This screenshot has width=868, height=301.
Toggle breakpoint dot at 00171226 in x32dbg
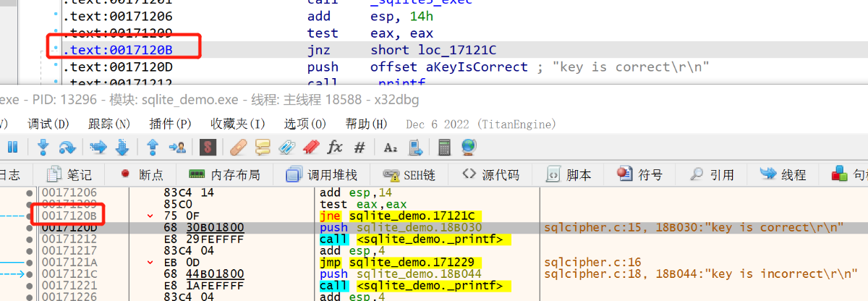(x=30, y=297)
